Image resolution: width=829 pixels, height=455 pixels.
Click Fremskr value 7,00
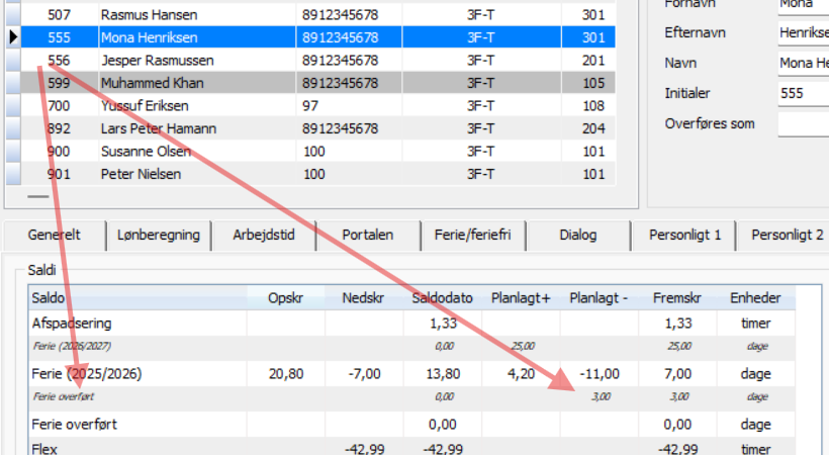pos(678,374)
